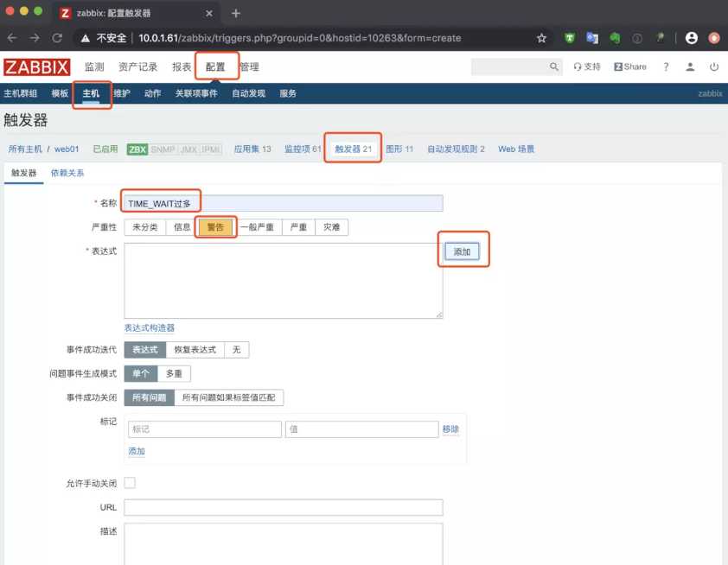Select severity 信息
Screen dimensions: 728x565
(x=182, y=227)
